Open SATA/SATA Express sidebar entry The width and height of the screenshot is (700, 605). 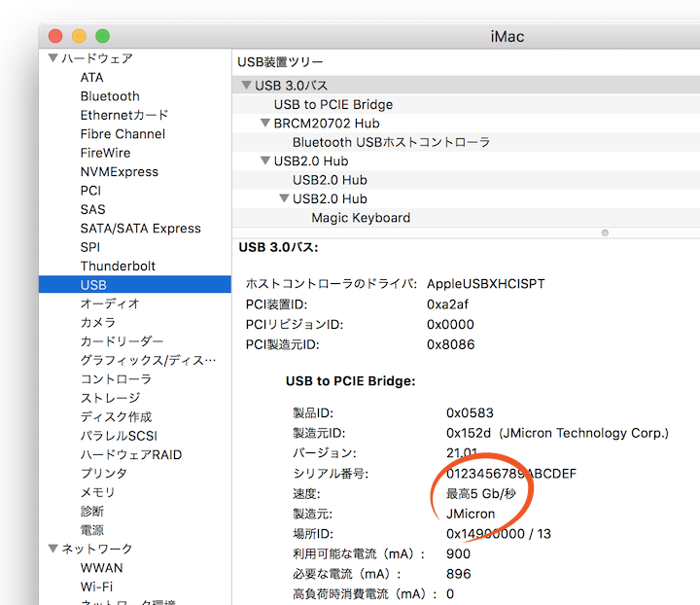(141, 229)
